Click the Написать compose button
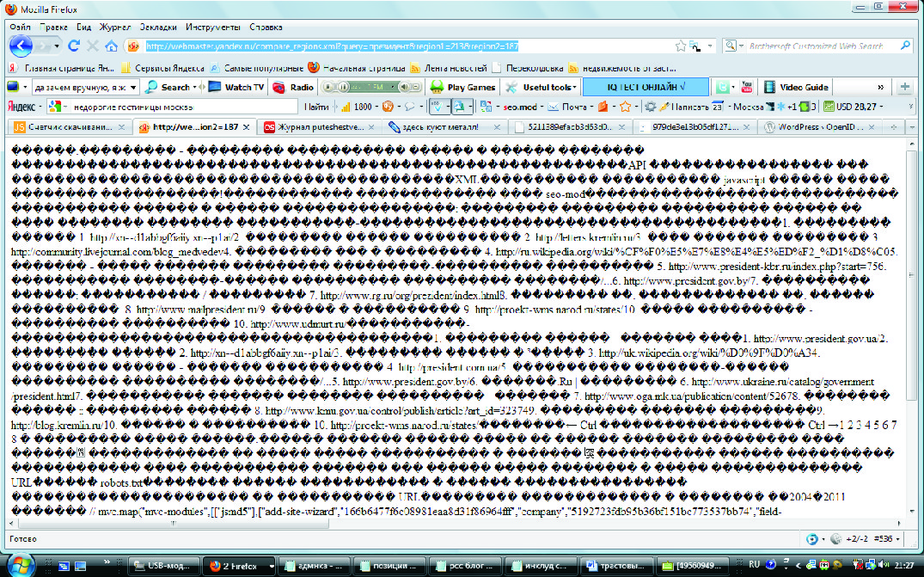The width and height of the screenshot is (924, 577). tap(683, 107)
